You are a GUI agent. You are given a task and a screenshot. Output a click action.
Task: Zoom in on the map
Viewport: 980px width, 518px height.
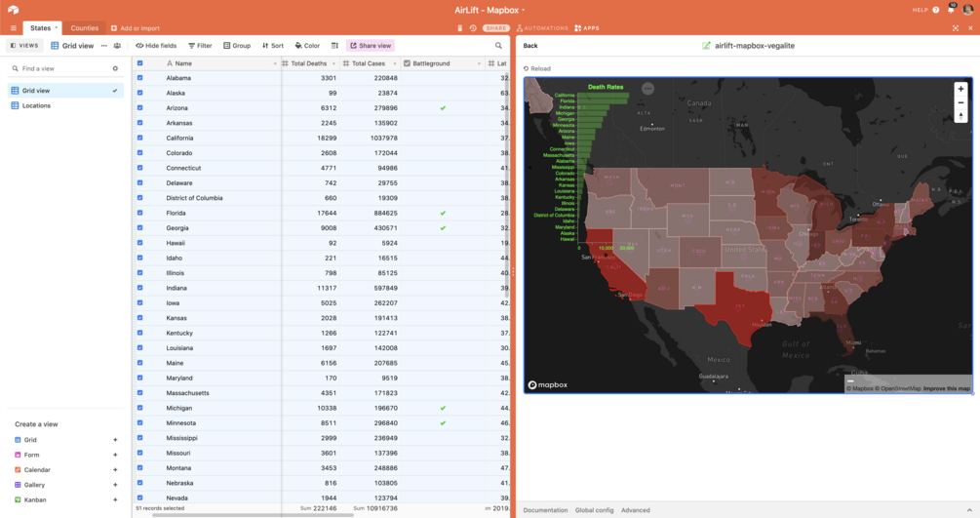pos(960,89)
